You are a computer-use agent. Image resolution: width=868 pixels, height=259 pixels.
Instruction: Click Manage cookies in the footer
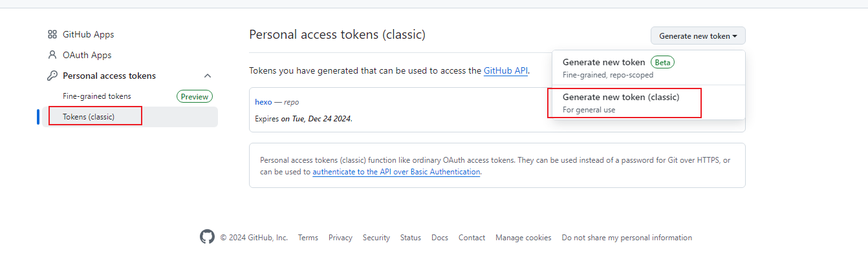coord(523,238)
